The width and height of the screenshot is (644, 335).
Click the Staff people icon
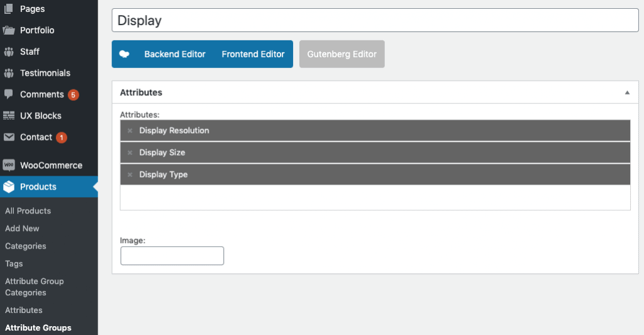[x=9, y=52]
